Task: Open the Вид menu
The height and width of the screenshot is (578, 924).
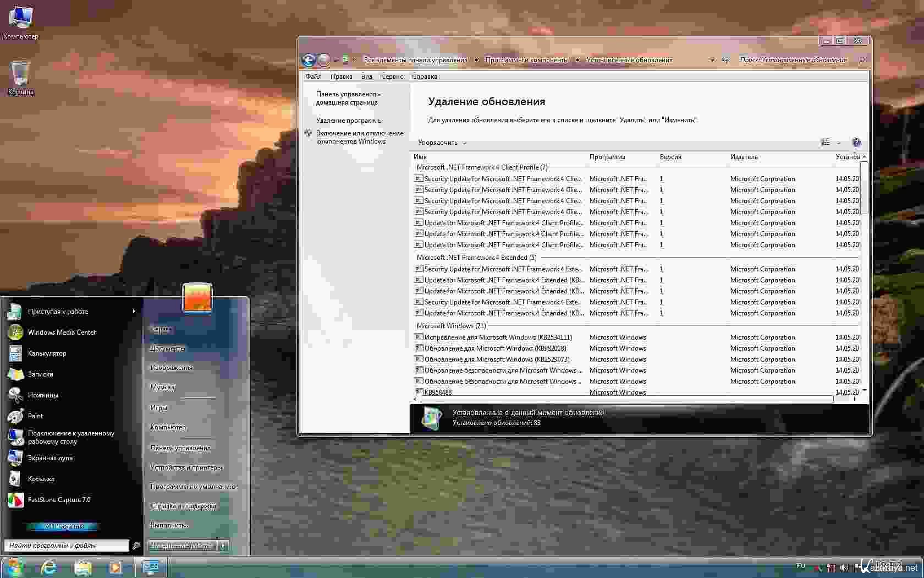Action: (367, 77)
